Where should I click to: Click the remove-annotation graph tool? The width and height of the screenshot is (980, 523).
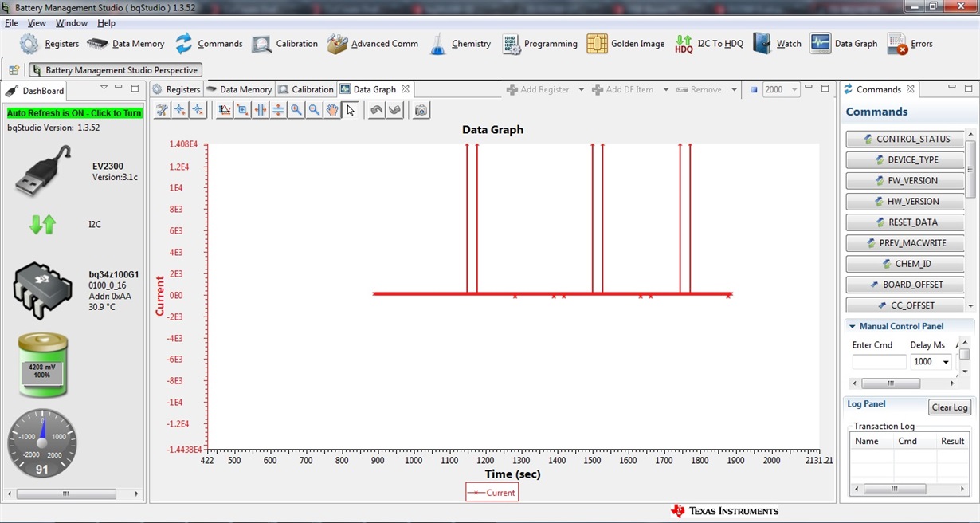[x=198, y=110]
